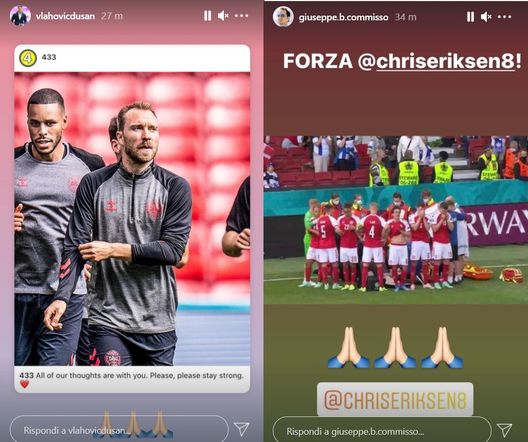
Task: Share giuseppe.b.commisso story via paper plane icon
Action: pyautogui.click(x=504, y=430)
